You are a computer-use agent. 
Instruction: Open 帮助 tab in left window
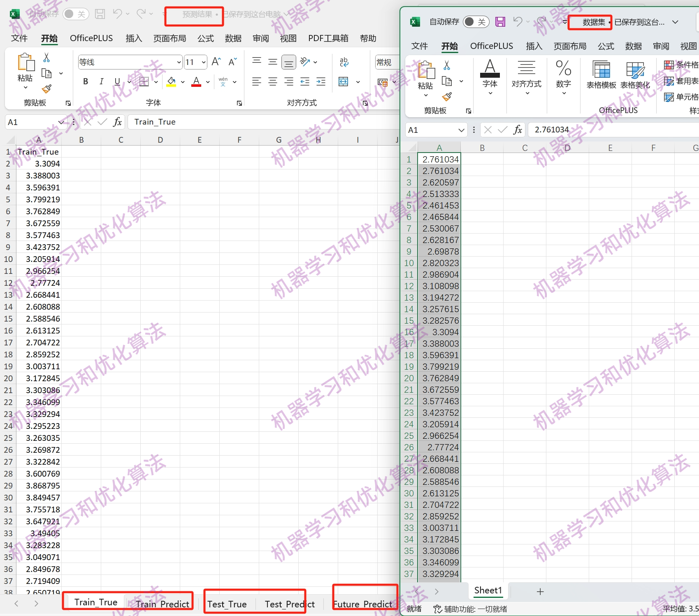pyautogui.click(x=368, y=38)
